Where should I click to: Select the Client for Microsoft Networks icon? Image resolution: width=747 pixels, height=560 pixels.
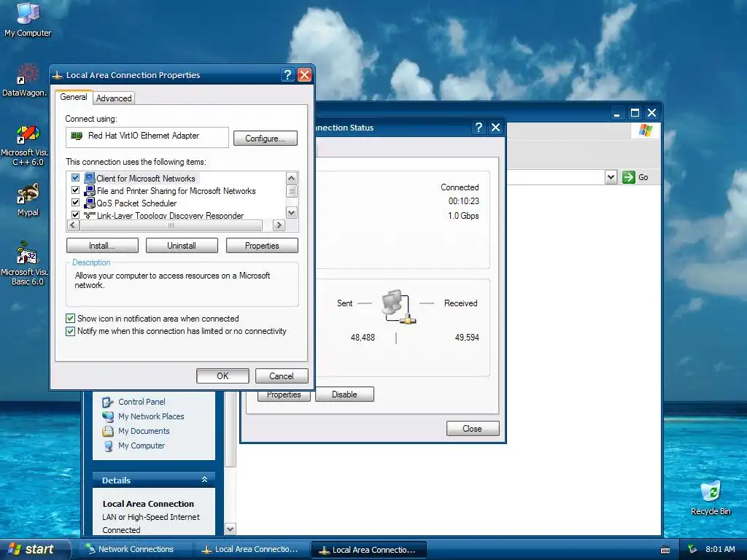point(90,178)
